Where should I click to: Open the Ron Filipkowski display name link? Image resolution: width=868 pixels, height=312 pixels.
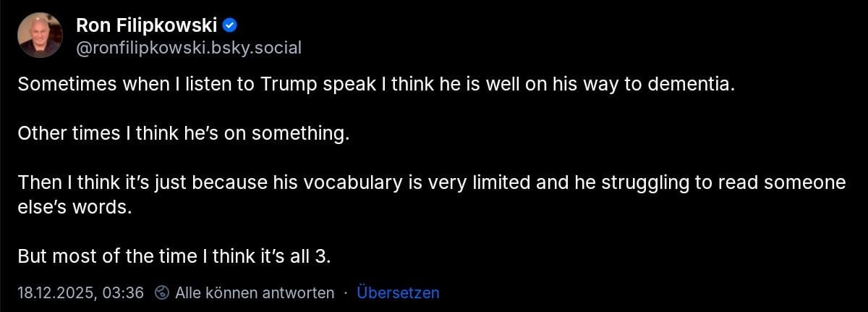pyautogui.click(x=146, y=26)
